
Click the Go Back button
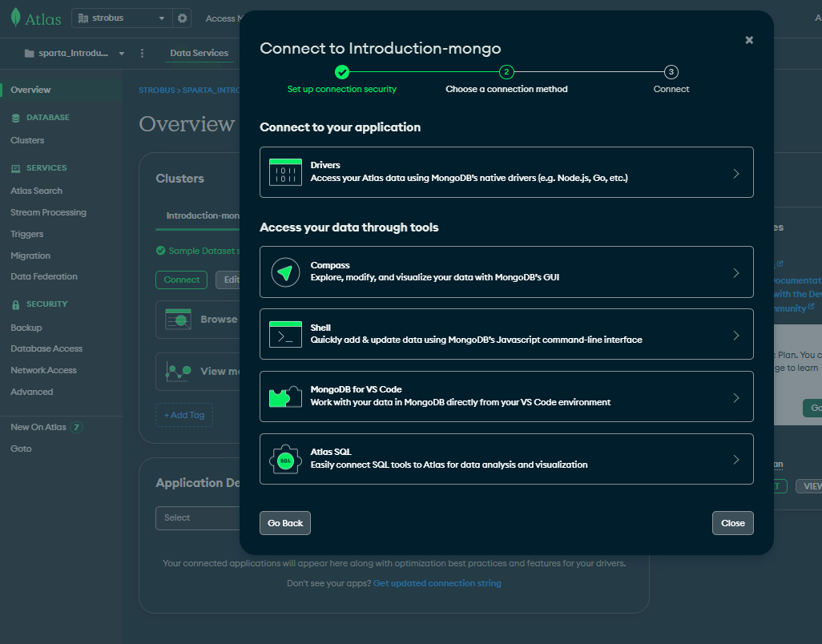point(285,523)
